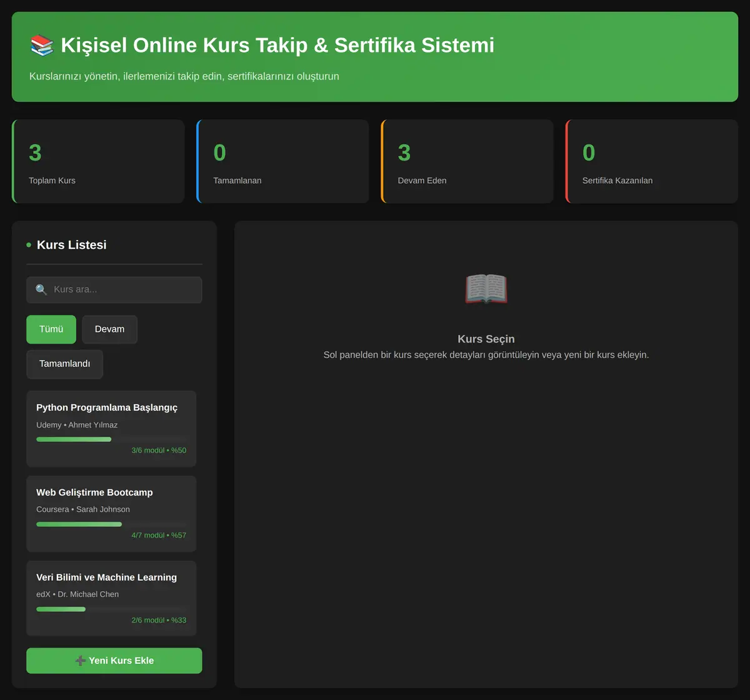Click the green dot beside Kurs Listesi

coord(29,245)
